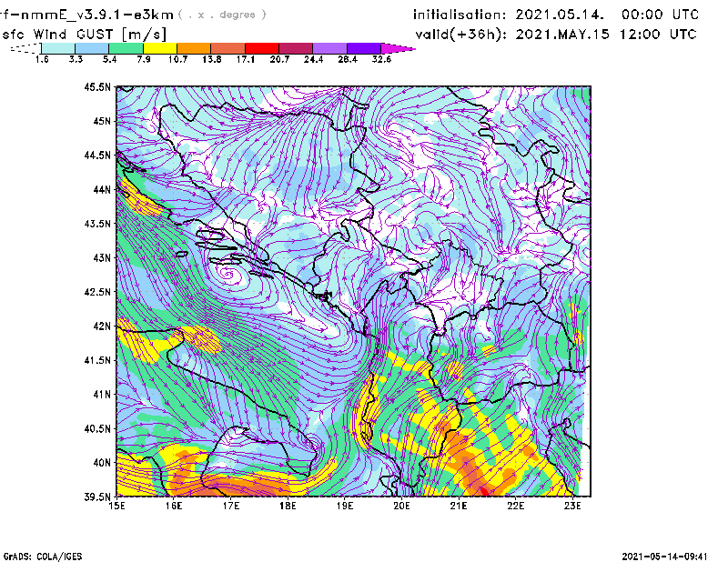Click the orange 10.7–13.8 legend swatch

pyautogui.click(x=194, y=48)
